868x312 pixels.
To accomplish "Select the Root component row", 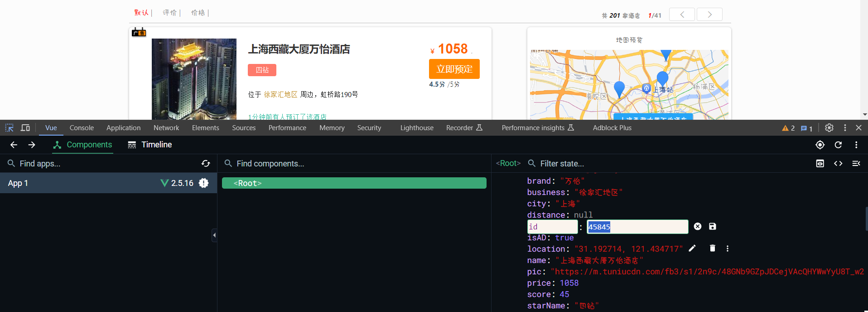I will [x=354, y=183].
